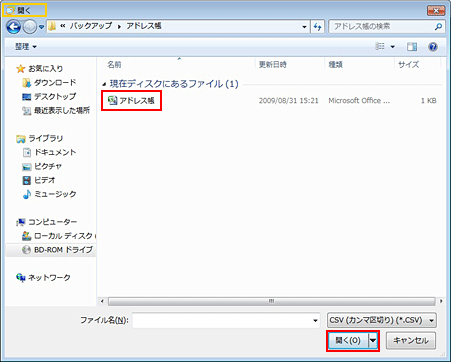Sort by 種類 column header
451x362 pixels.
[x=335, y=64]
